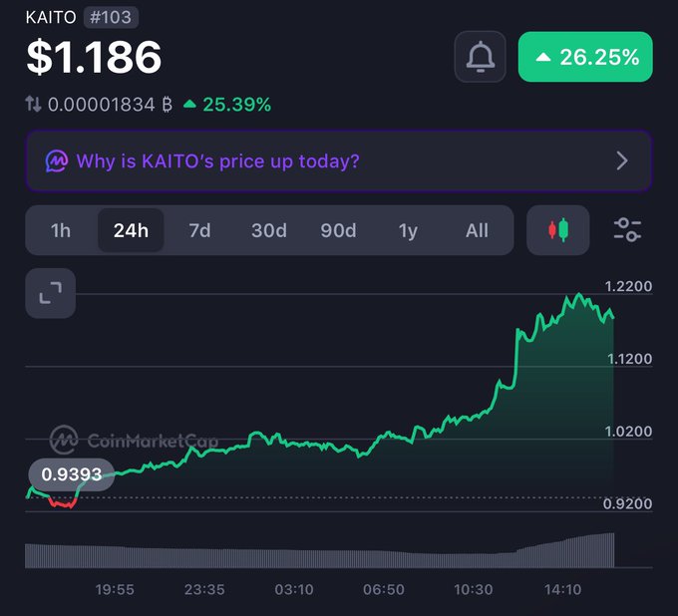Tap the 10:30 time label
This screenshot has height=616, width=678.
point(473,589)
